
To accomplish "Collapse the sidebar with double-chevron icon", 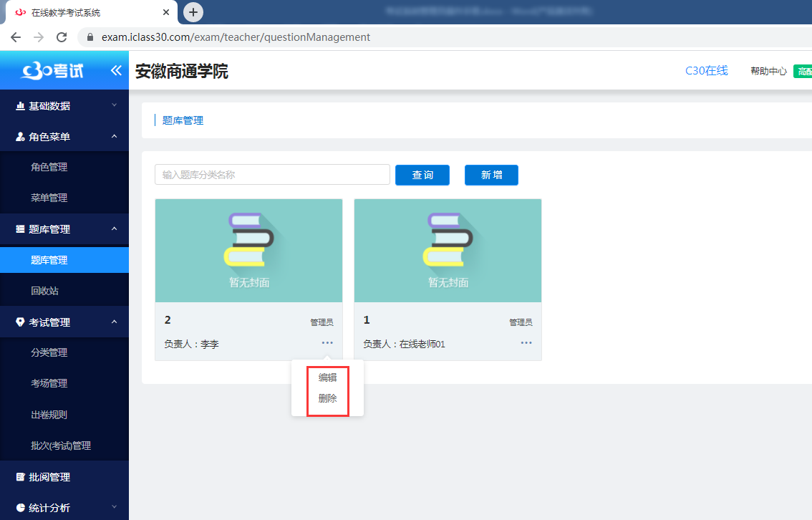I will [x=116, y=70].
